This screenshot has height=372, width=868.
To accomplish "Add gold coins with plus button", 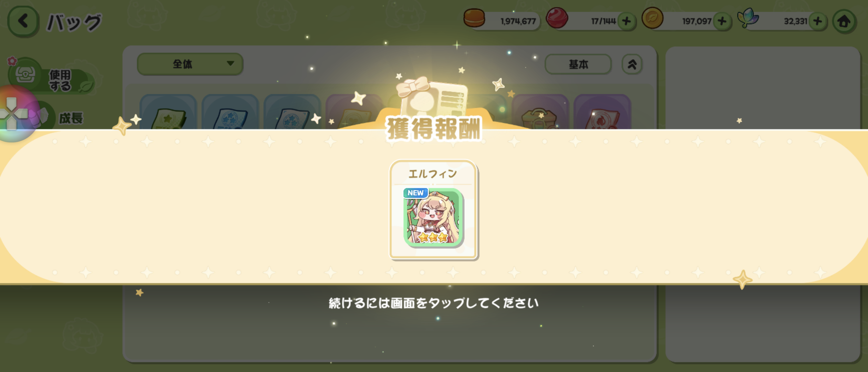I will [722, 21].
